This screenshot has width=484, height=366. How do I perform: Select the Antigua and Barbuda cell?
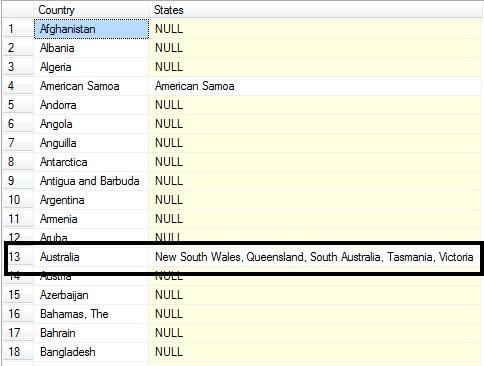(x=91, y=181)
